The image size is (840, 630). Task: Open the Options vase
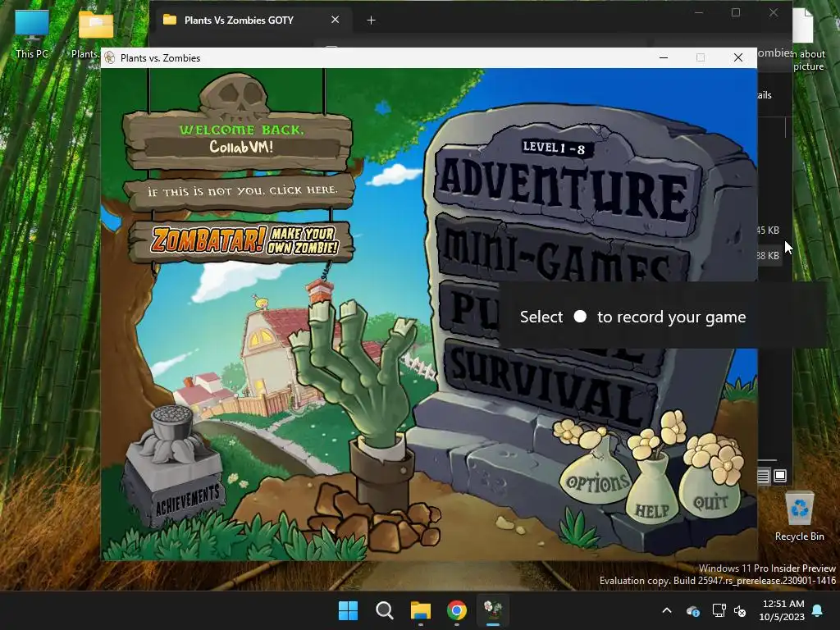(x=596, y=477)
